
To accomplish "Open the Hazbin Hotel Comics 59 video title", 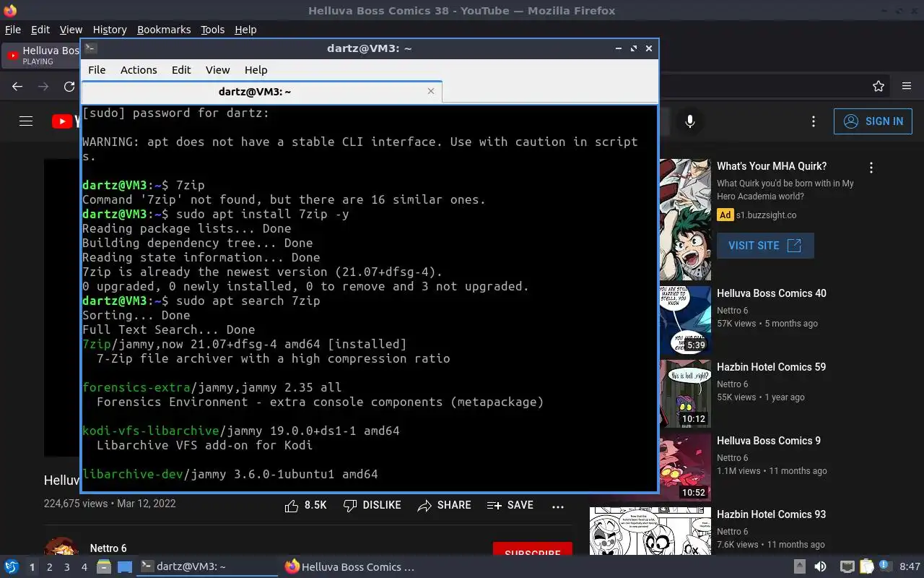I will (x=771, y=367).
